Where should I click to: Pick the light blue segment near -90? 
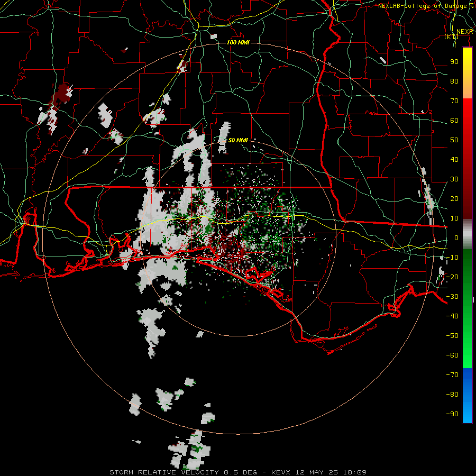coord(467,413)
